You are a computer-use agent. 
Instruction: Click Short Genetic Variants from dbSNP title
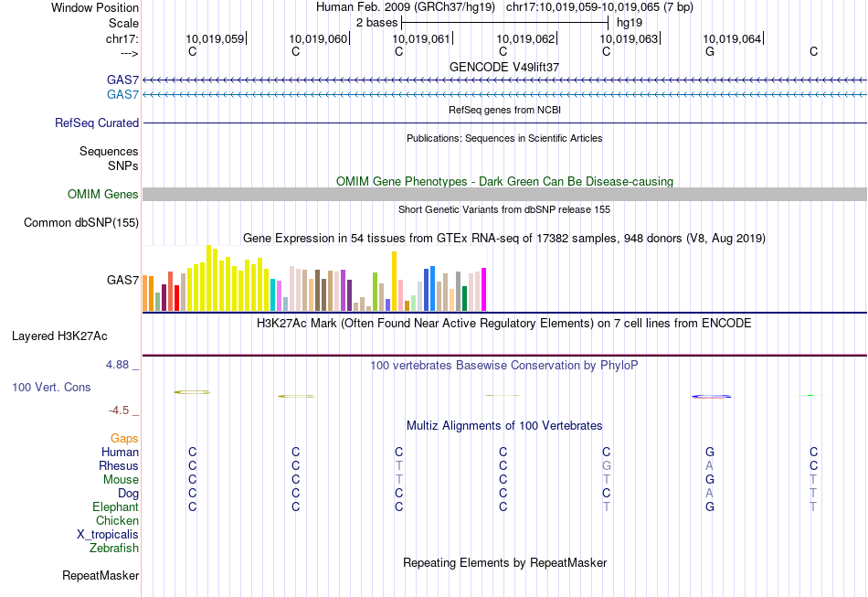[504, 210]
